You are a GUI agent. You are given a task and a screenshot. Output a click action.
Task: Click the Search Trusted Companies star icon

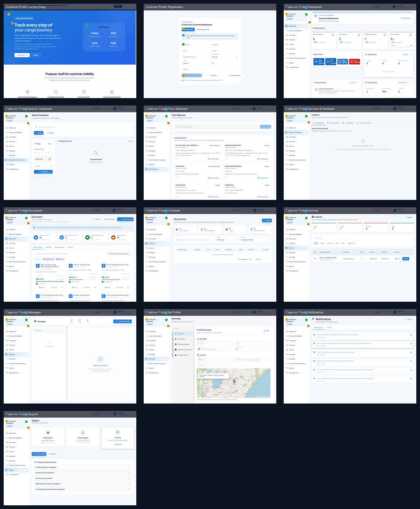coord(28,91)
